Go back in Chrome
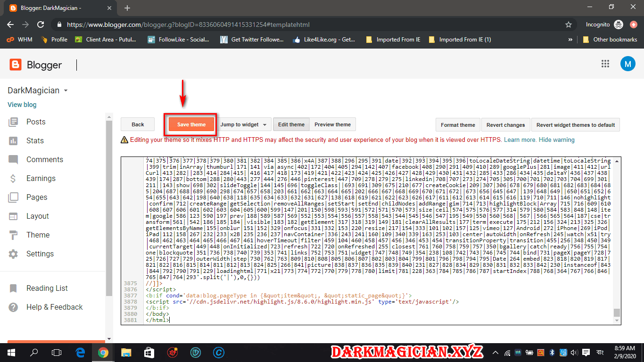644x362 pixels. point(10,25)
